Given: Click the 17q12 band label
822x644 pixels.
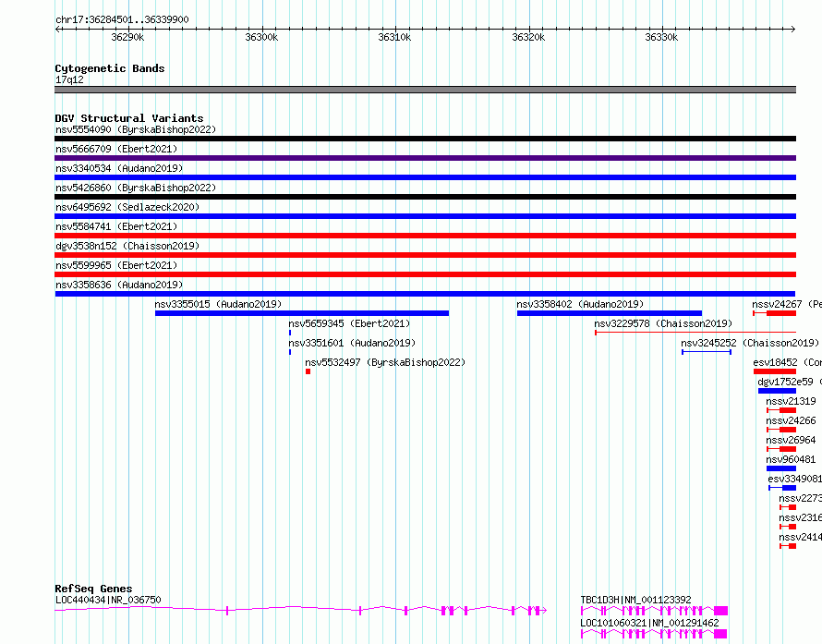Looking at the screenshot, I should click(x=69, y=79).
